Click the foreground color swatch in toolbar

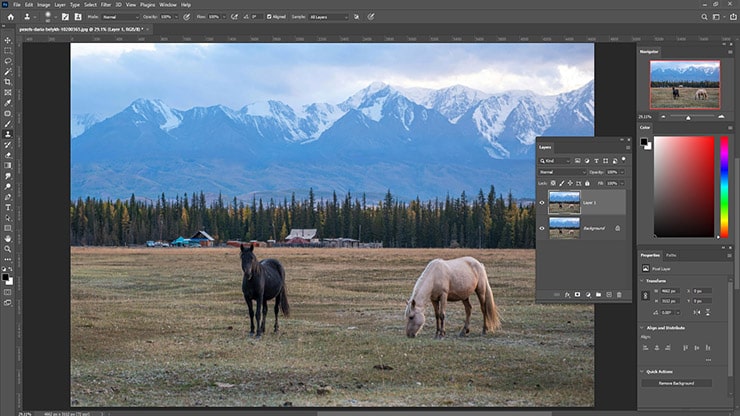5,277
